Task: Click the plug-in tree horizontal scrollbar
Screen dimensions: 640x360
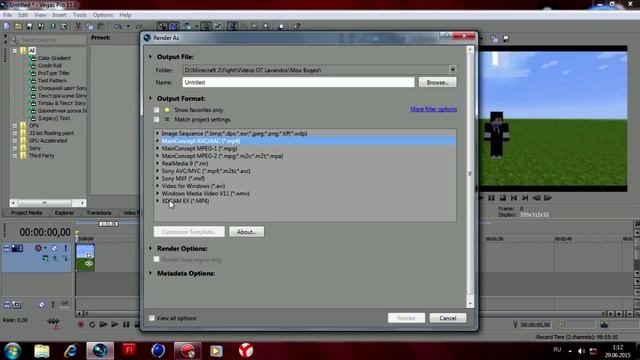Action: [x=48, y=202]
